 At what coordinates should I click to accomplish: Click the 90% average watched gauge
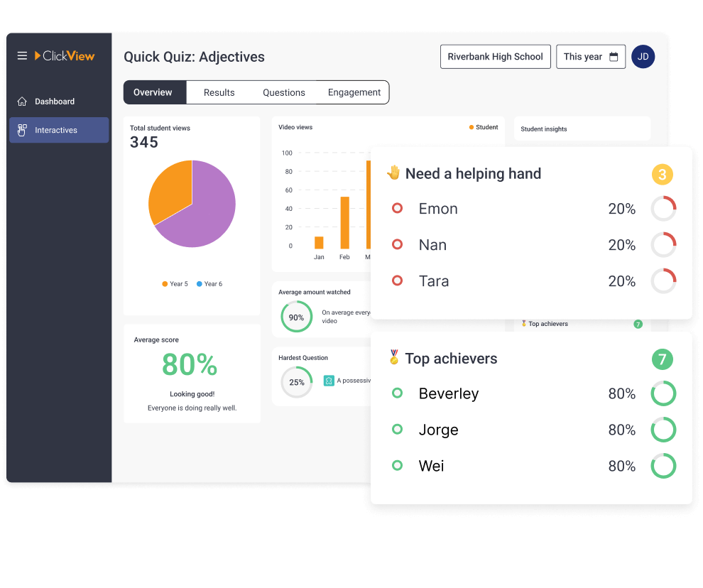296,317
